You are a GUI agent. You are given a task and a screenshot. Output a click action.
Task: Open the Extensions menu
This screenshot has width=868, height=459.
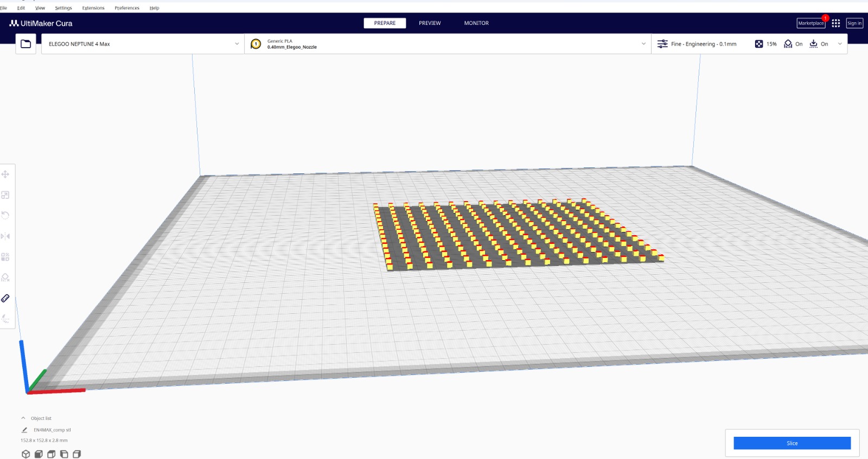point(93,8)
